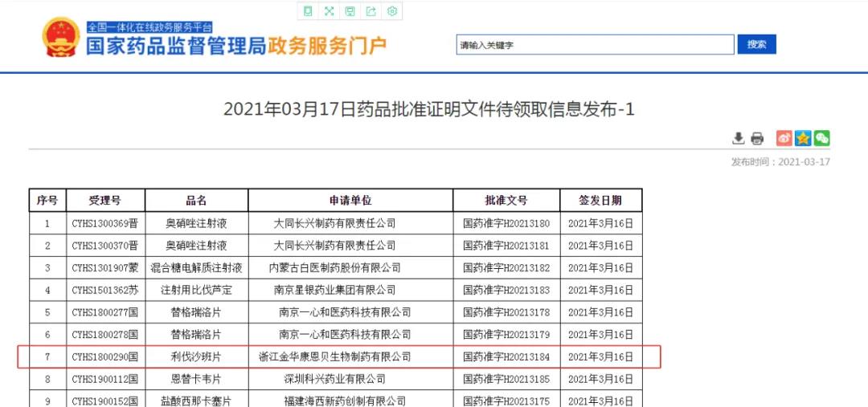Click the 批准文号 column header
This screenshot has width=868, height=407.
coord(506,201)
